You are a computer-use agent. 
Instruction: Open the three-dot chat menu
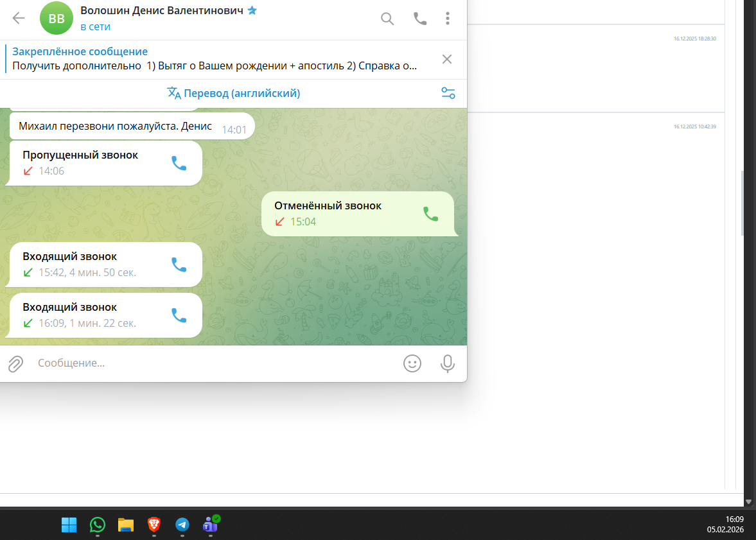(448, 19)
